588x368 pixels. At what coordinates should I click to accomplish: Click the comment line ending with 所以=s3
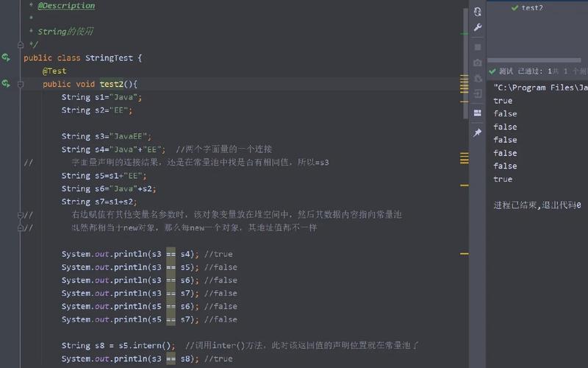point(200,163)
